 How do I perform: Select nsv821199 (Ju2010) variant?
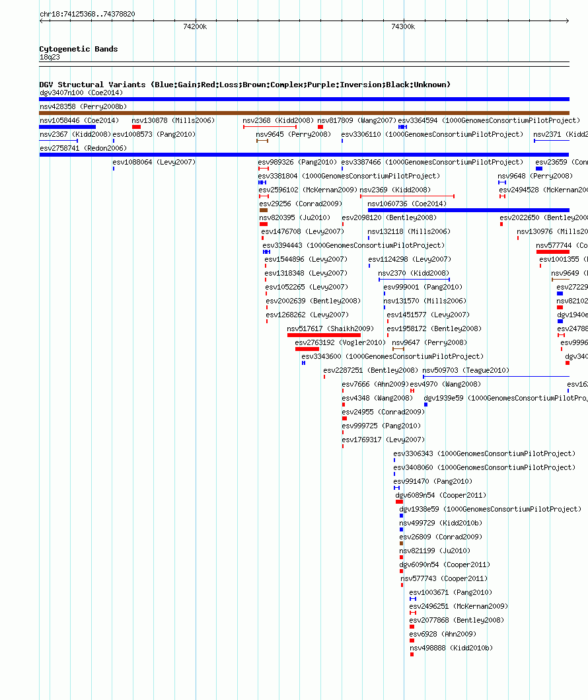435,551
